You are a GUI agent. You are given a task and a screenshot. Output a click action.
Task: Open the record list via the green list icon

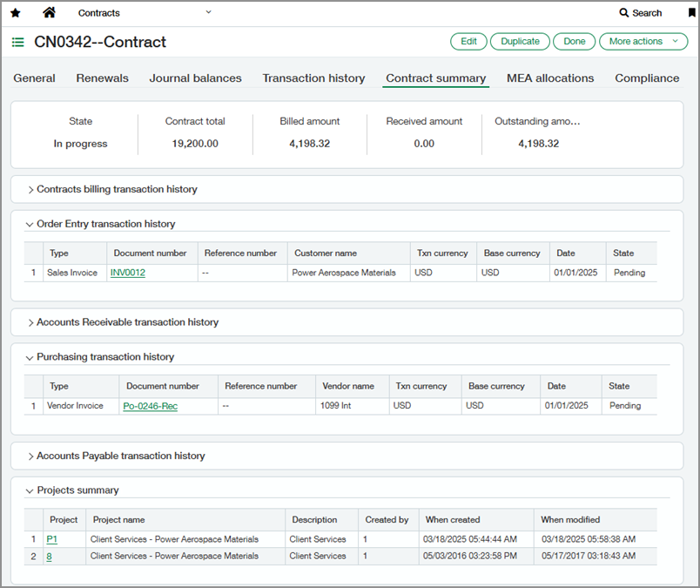coord(17,41)
